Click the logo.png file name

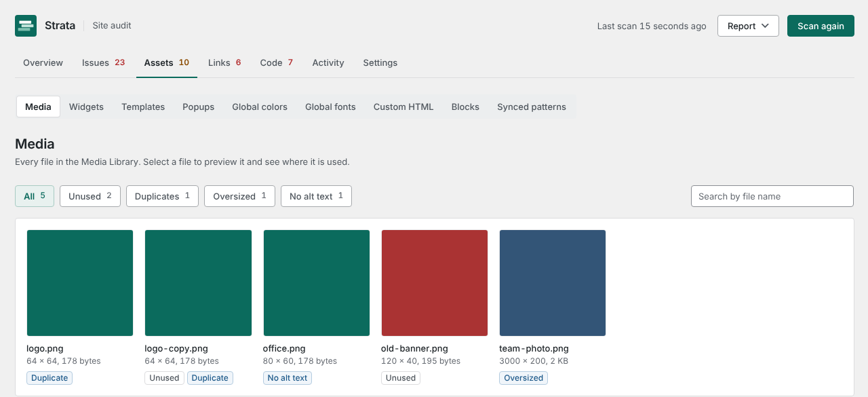click(x=45, y=349)
